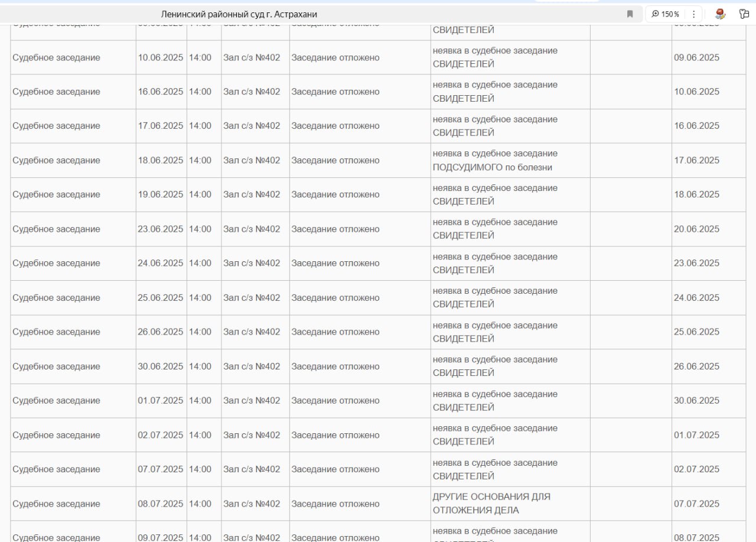
Task: Click Судебное заседание in the 10.06.2025 hearing row
Action: [57, 57]
